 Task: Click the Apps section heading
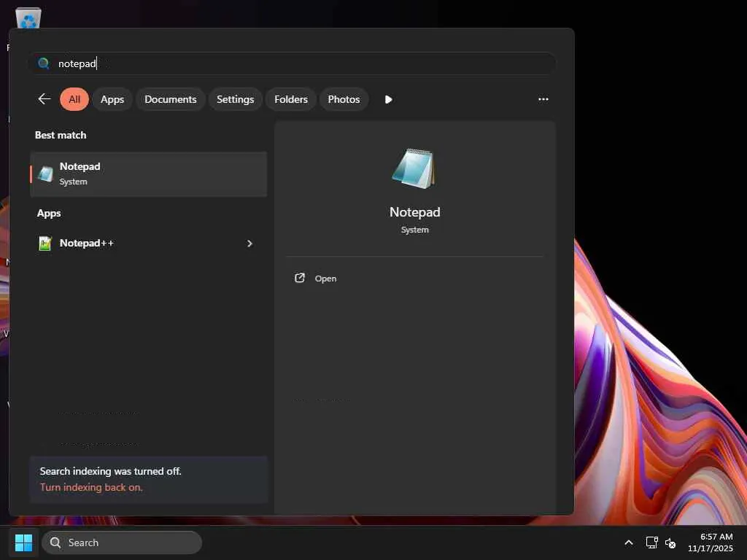pos(49,213)
